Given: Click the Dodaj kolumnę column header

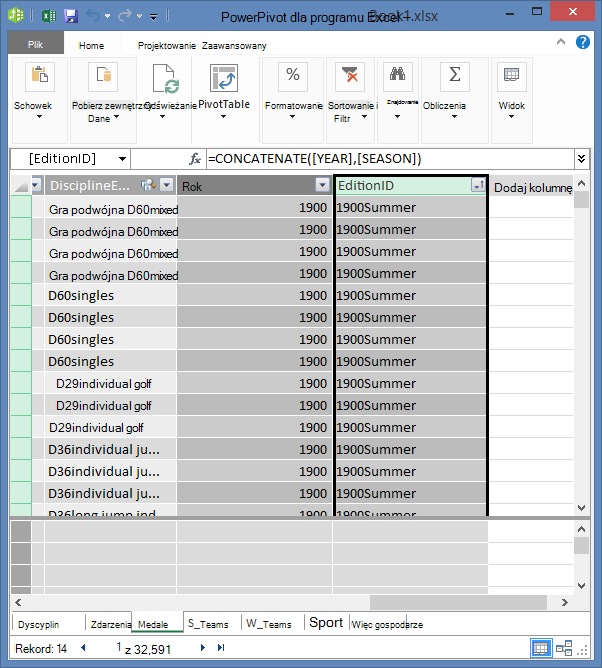Looking at the screenshot, I should coord(532,187).
